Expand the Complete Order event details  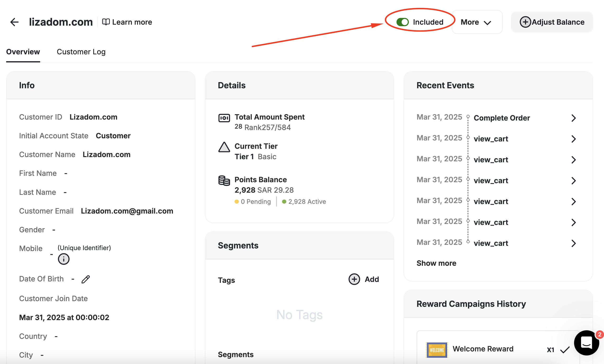(x=574, y=118)
